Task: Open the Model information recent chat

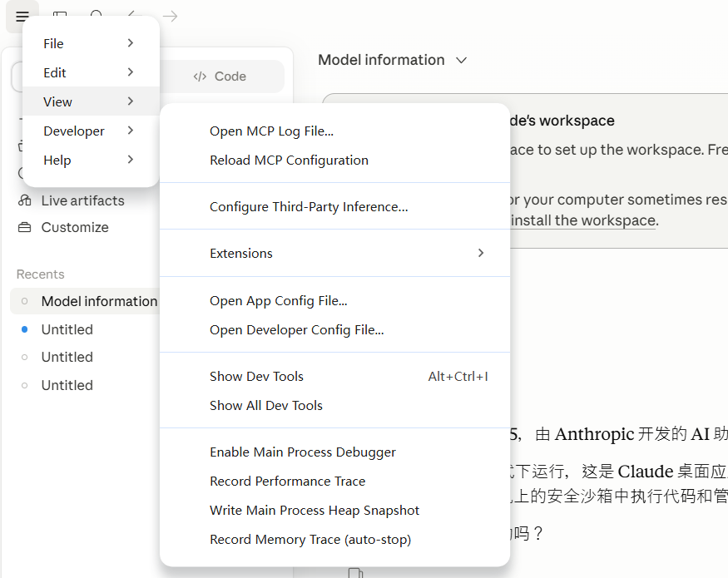Action: click(x=86, y=301)
